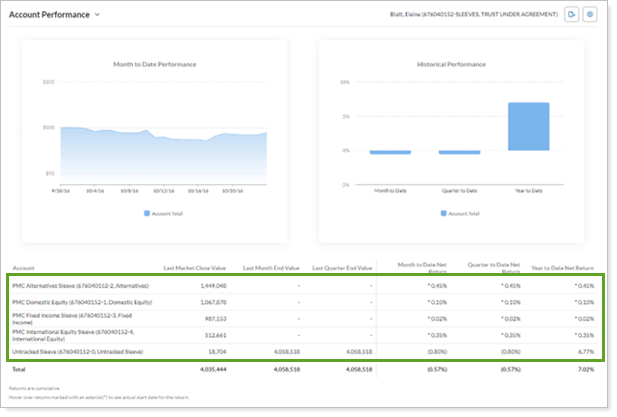The width and height of the screenshot is (617, 417).
Task: Click the Year to Date bar
Action: click(528, 127)
